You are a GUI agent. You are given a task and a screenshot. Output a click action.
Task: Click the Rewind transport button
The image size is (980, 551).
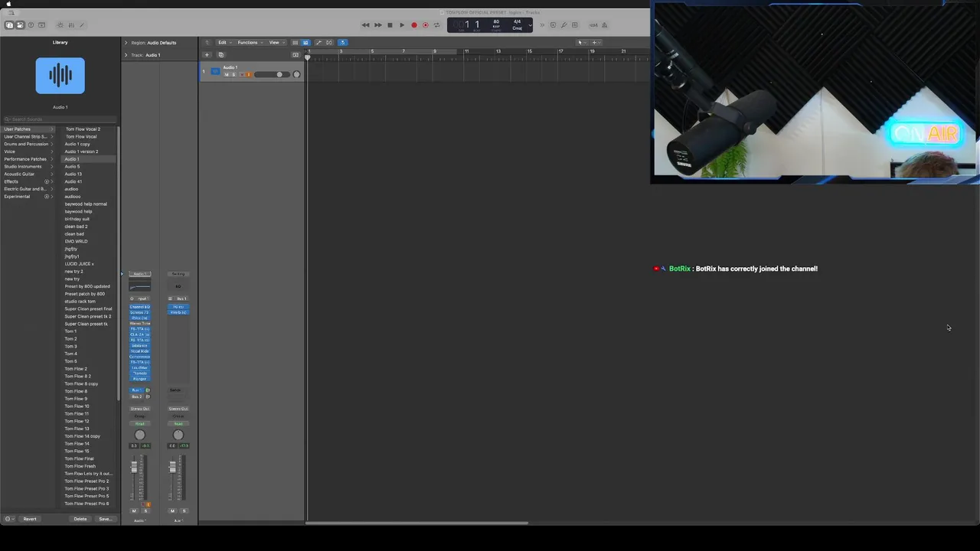point(365,24)
